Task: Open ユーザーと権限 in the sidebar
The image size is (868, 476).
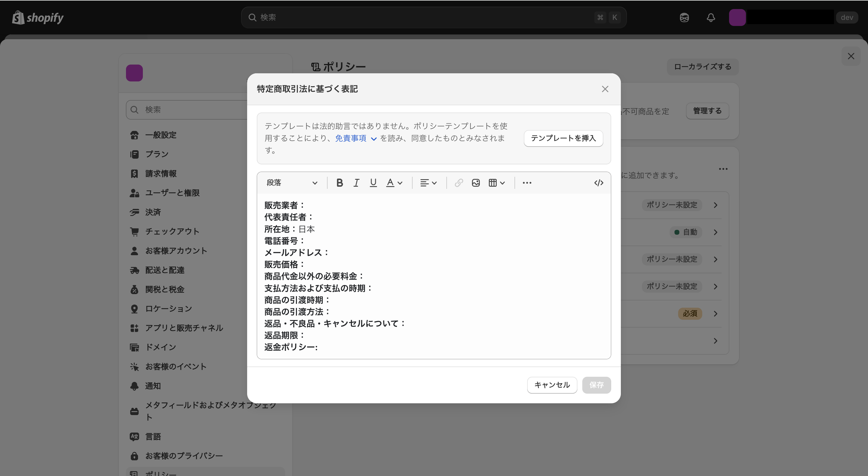Action: point(172,193)
